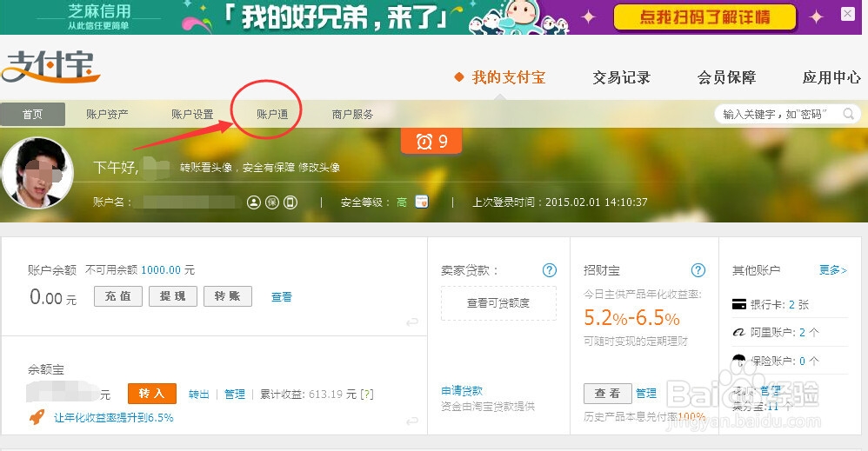The width and height of the screenshot is (868, 451).
Task: Click the security shield icon after 高
Action: click(422, 202)
